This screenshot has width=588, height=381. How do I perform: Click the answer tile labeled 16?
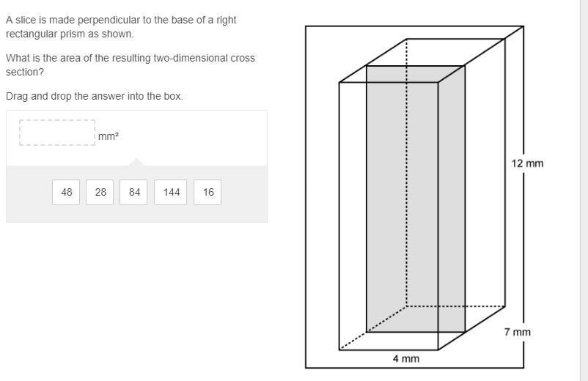pos(207,192)
